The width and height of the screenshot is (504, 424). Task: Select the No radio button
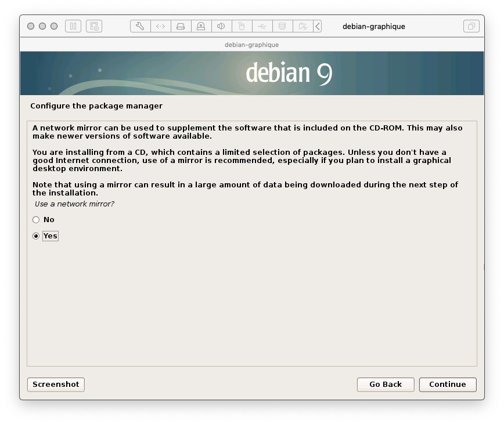[x=36, y=220]
